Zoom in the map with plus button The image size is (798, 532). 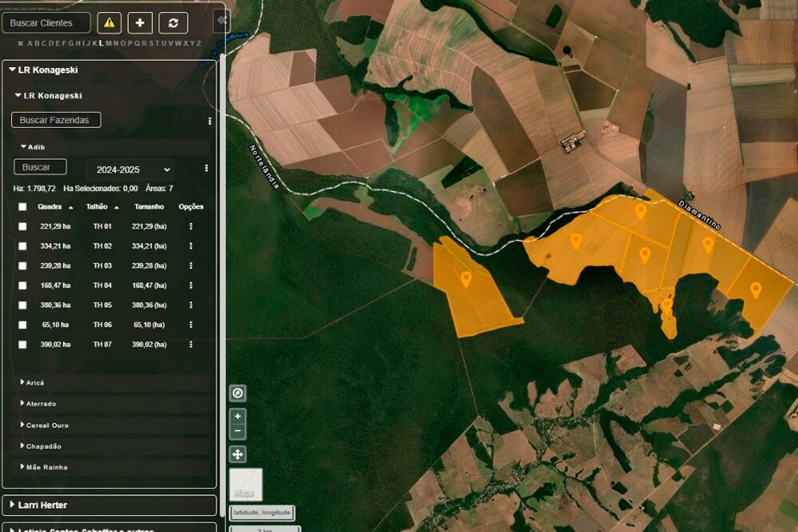[x=238, y=416]
